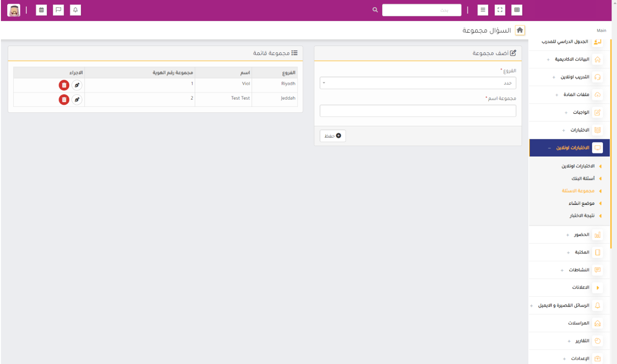
Task: Expand the الحضور sidebar section
Action: pyautogui.click(x=582, y=235)
